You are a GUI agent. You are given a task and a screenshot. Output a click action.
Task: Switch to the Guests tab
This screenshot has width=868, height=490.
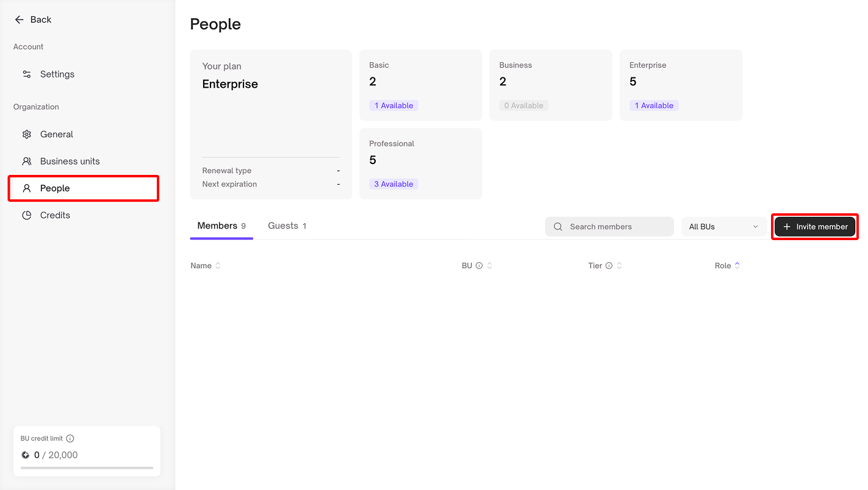(287, 226)
